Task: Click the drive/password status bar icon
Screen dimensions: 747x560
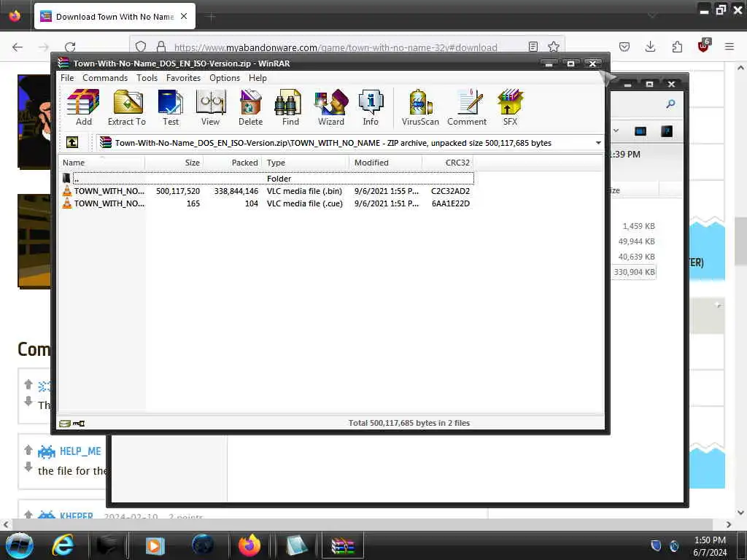Action: click(72, 424)
